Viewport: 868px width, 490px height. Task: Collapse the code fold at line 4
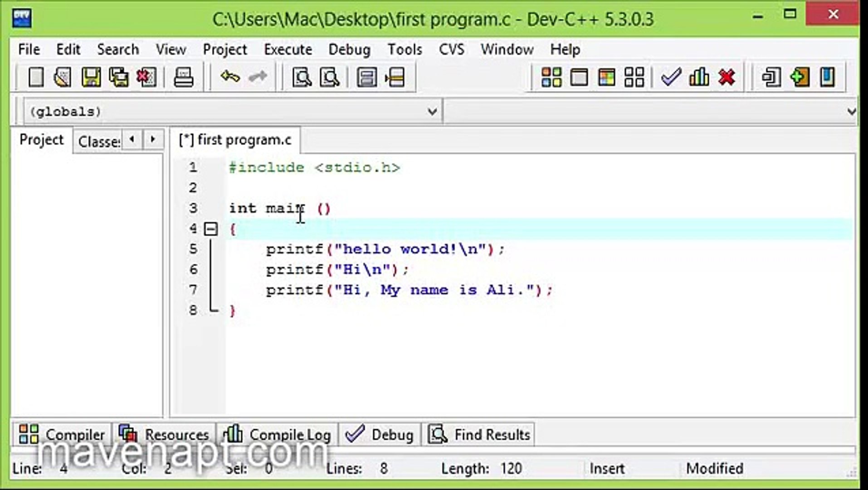point(211,229)
